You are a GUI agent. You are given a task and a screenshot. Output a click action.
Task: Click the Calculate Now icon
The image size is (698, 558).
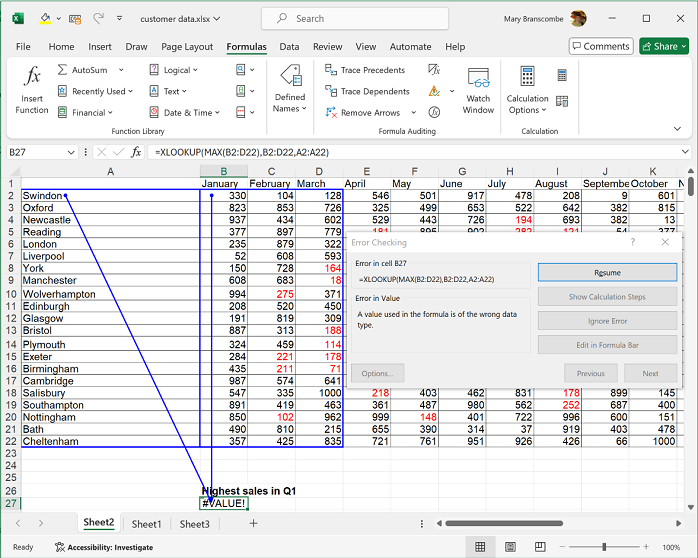click(562, 75)
